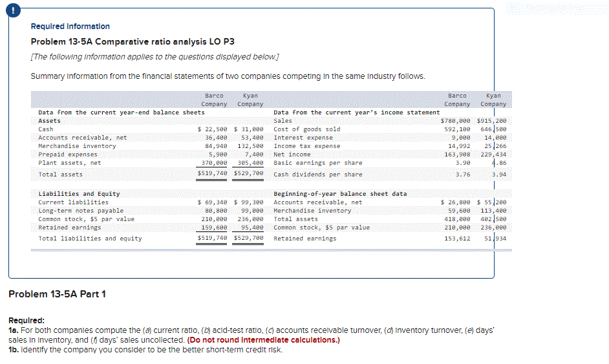Select Kyan's cash value $ 31,000
This screenshot has width=609, height=364.
point(248,129)
